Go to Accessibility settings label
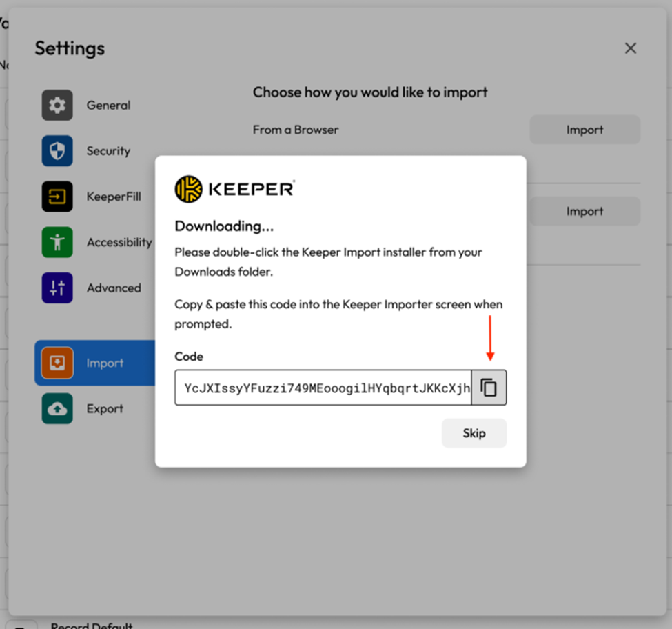Viewport: 672px width, 629px height. point(119,242)
